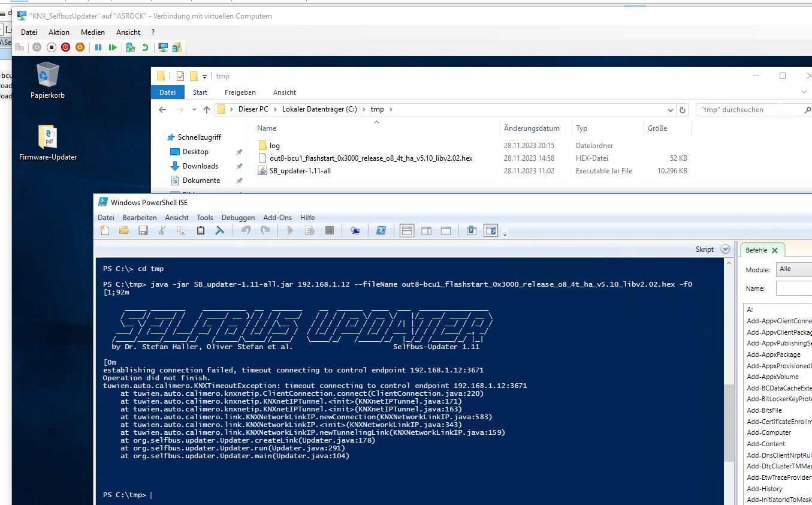
Task: Open a script with the folder icon
Action: [124, 230]
